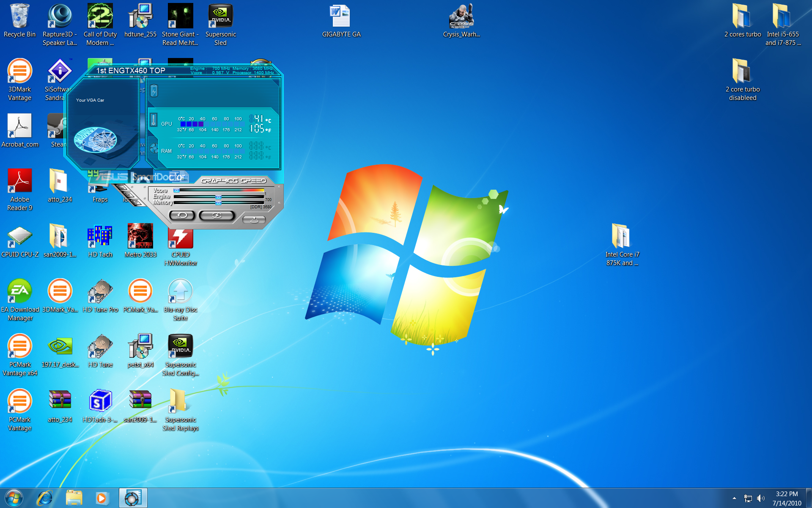Image resolution: width=812 pixels, height=508 pixels.
Task: Open the 3DMark_Va... installer icon
Action: (x=60, y=295)
